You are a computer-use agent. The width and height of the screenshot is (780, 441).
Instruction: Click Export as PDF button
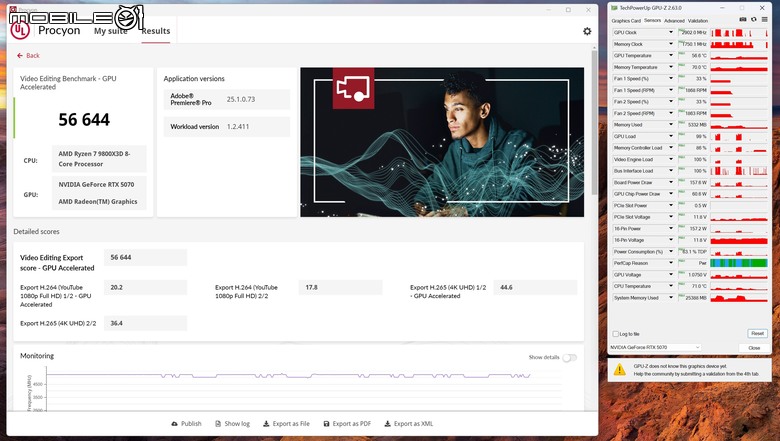click(x=347, y=424)
